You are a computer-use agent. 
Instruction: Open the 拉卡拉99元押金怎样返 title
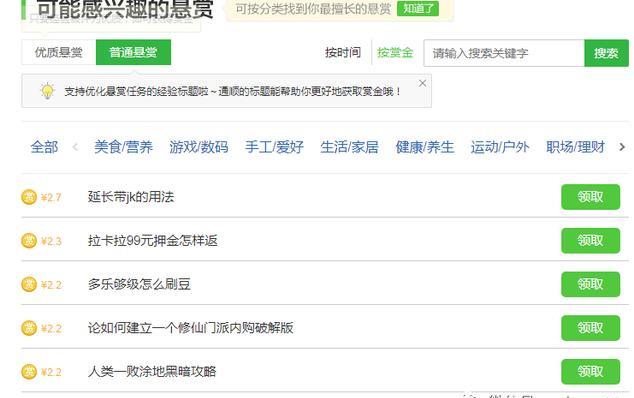153,241
